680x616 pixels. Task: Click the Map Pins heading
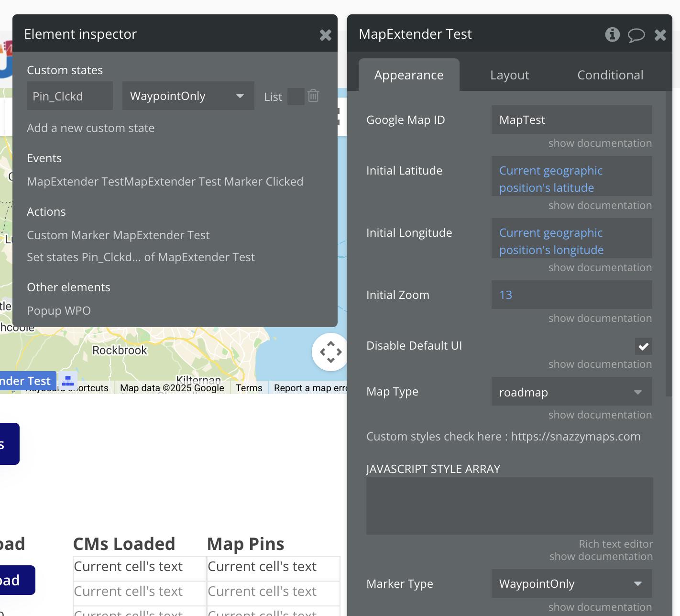(246, 544)
